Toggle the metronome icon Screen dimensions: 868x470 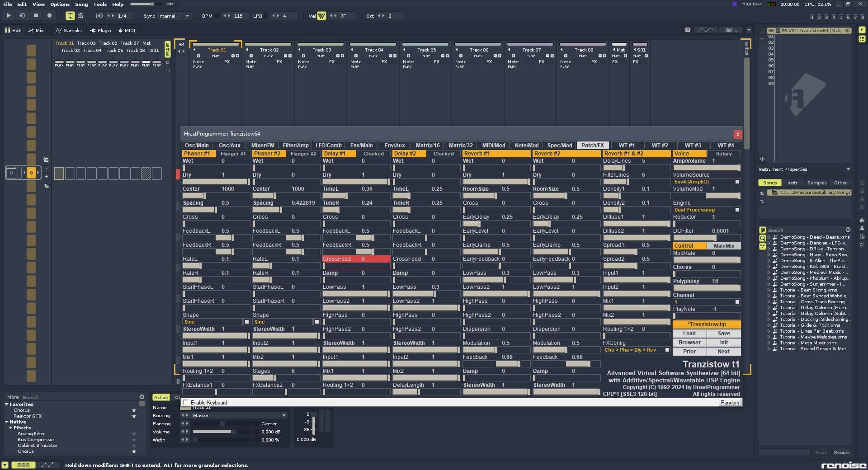(x=80, y=16)
